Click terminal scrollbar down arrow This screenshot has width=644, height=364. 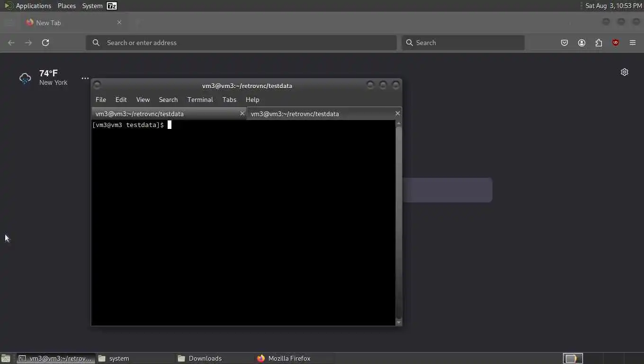click(x=399, y=322)
